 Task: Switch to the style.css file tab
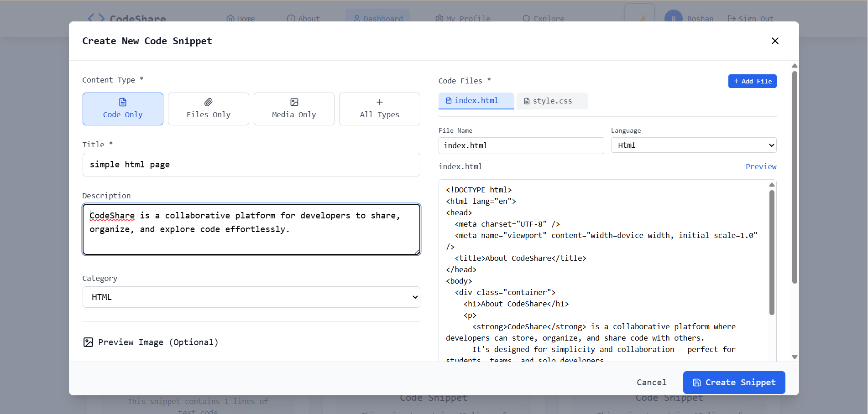[552, 101]
